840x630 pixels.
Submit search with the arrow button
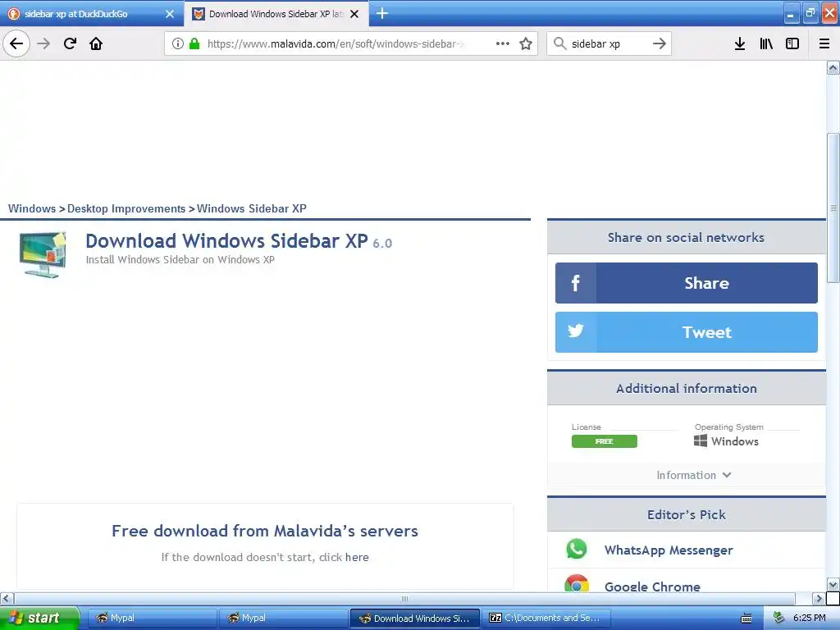click(x=660, y=43)
